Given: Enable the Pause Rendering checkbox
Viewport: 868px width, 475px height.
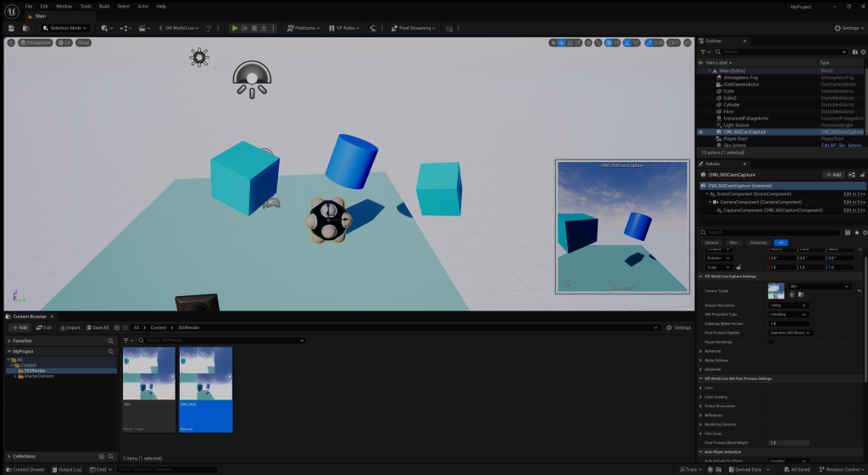Looking at the screenshot, I should (x=771, y=342).
